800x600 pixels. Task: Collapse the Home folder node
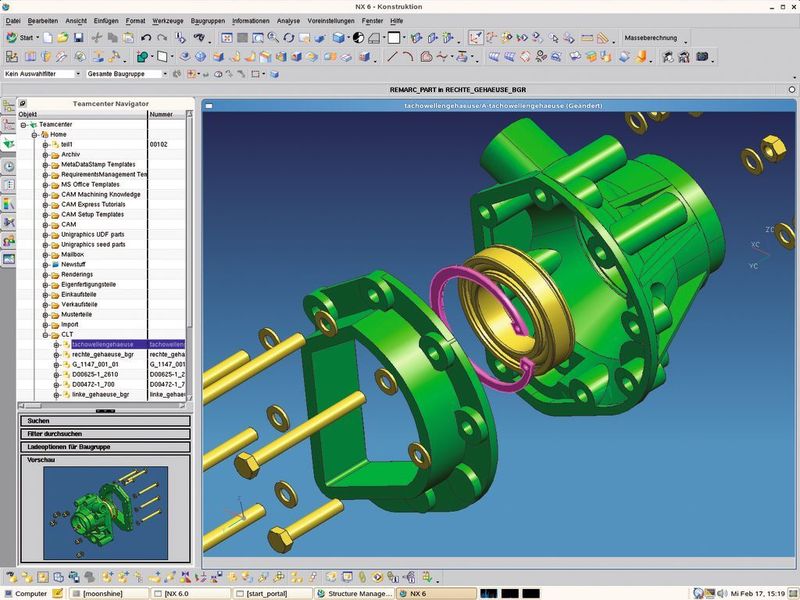pos(34,135)
